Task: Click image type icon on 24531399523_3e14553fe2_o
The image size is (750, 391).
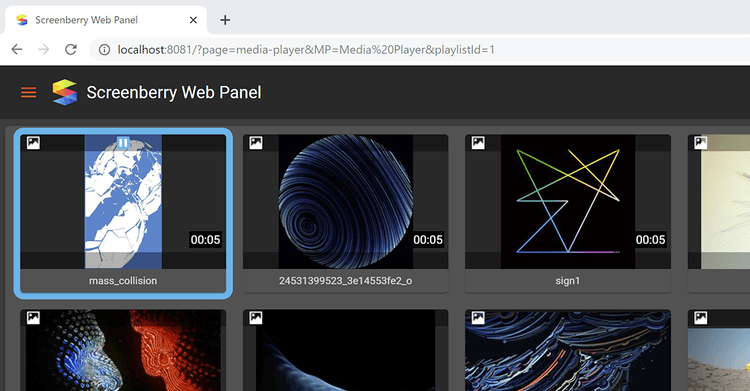Action: tap(256, 143)
